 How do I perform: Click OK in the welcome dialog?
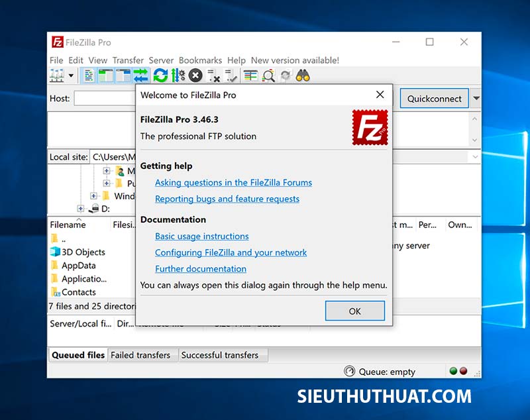[x=354, y=311]
